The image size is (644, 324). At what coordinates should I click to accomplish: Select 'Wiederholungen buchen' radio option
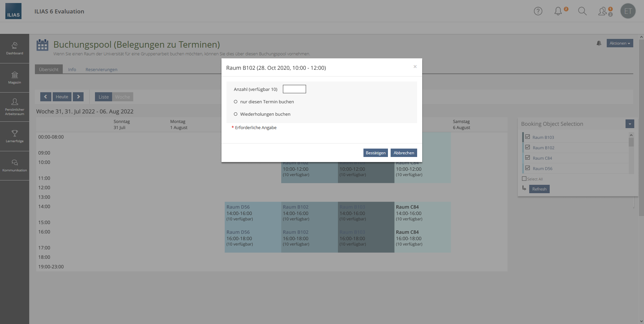pyautogui.click(x=236, y=114)
